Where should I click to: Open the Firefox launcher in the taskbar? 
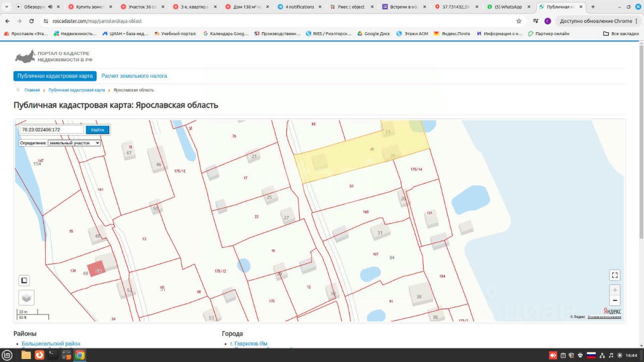click(39, 355)
